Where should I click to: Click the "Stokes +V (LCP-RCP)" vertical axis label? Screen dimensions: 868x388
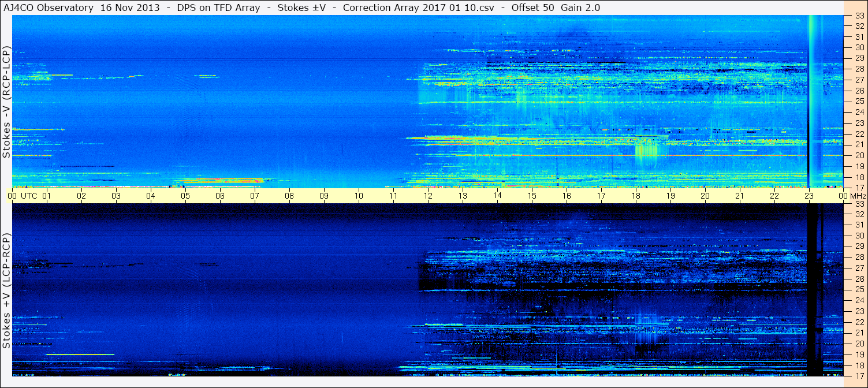6,291
